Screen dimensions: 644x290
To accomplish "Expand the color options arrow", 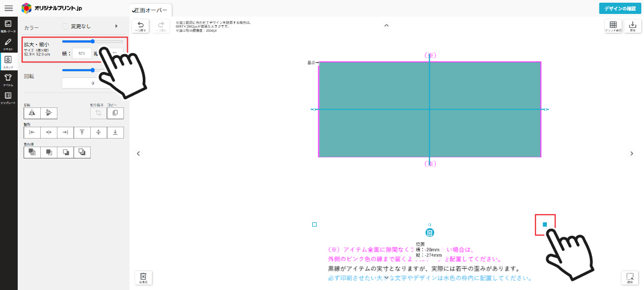I will (x=116, y=26).
